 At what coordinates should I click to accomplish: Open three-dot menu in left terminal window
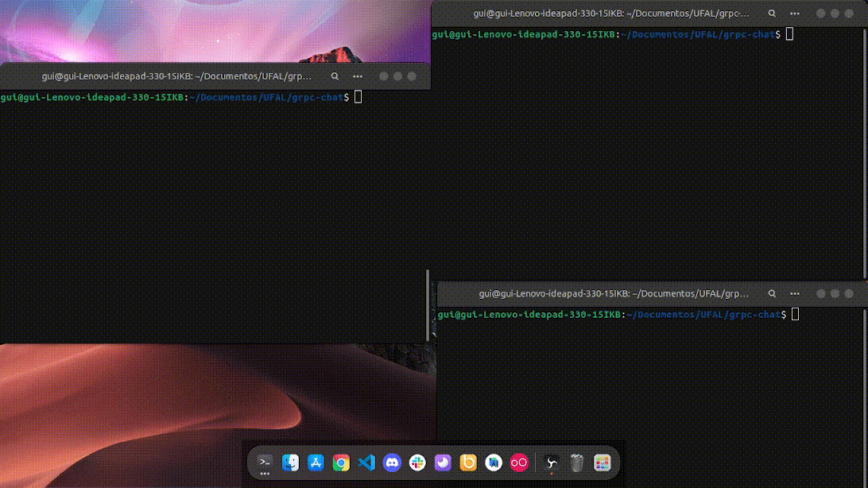(358, 76)
